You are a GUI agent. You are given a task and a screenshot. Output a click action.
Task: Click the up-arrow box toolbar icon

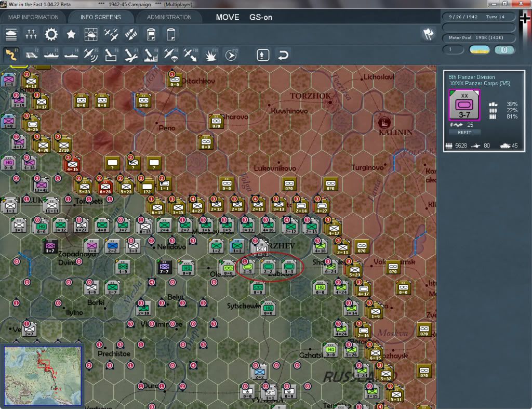coord(263,55)
